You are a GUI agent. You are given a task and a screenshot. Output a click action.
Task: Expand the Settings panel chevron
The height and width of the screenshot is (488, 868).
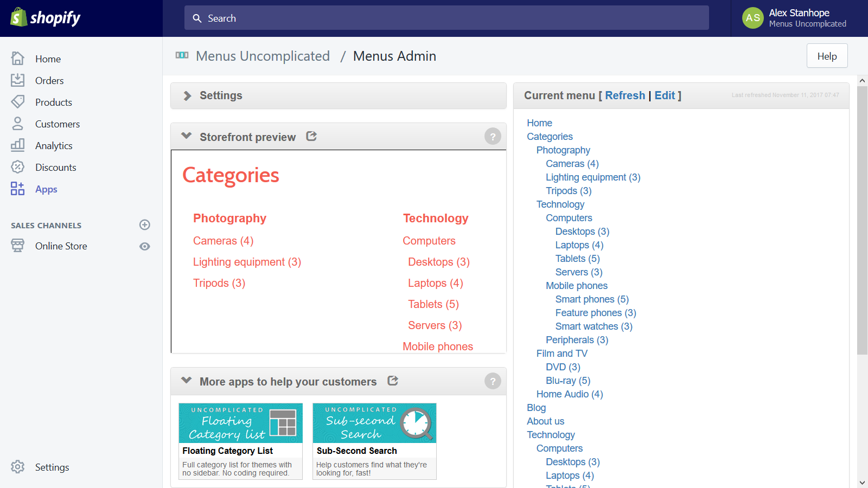[x=187, y=95]
